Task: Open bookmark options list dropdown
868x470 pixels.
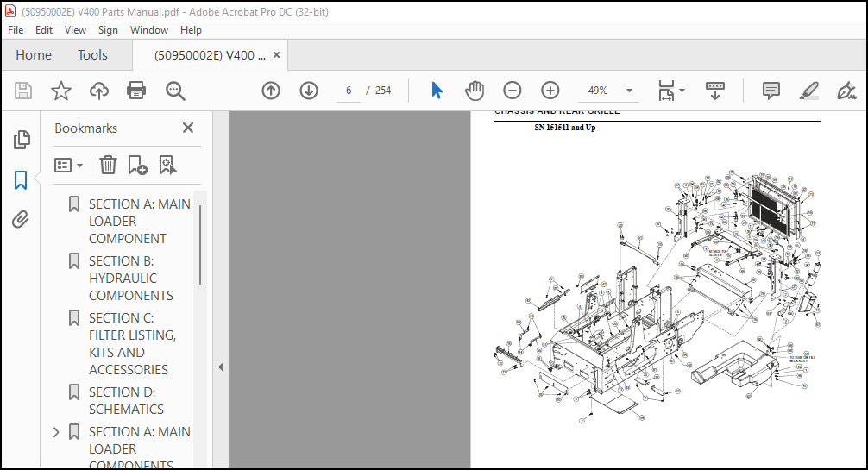Action: click(x=69, y=165)
